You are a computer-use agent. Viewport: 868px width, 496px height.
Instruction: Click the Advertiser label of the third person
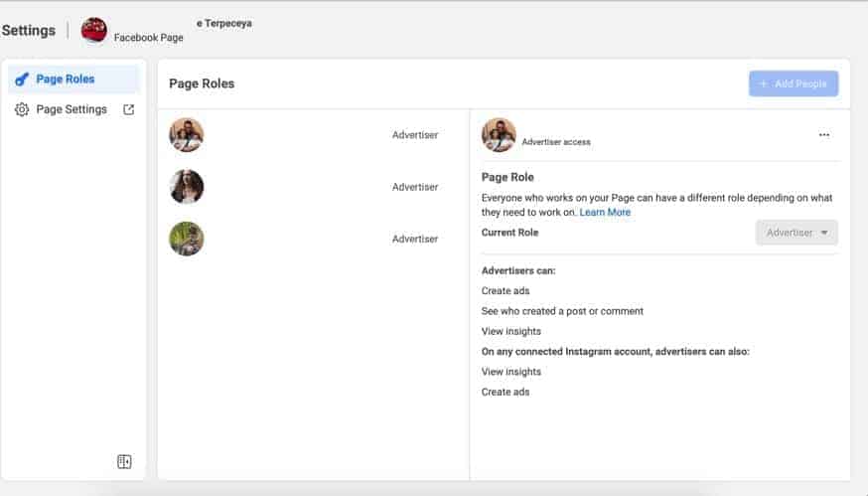[415, 239]
